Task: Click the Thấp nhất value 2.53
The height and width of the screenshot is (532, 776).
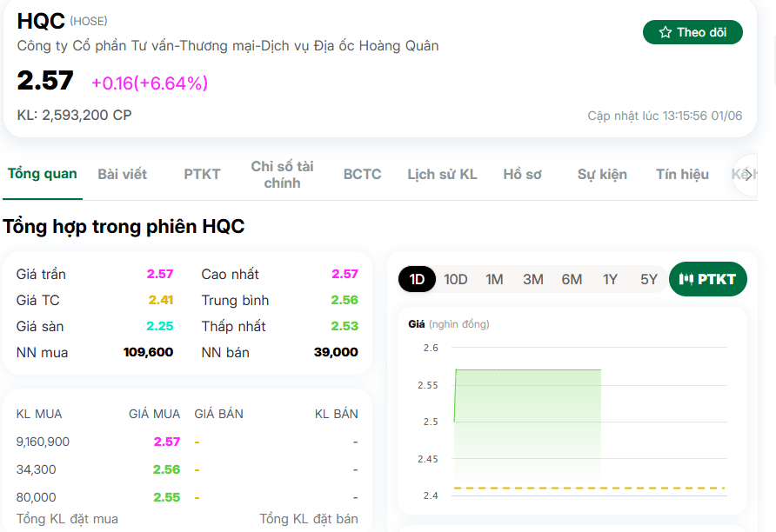Action: 345,326
